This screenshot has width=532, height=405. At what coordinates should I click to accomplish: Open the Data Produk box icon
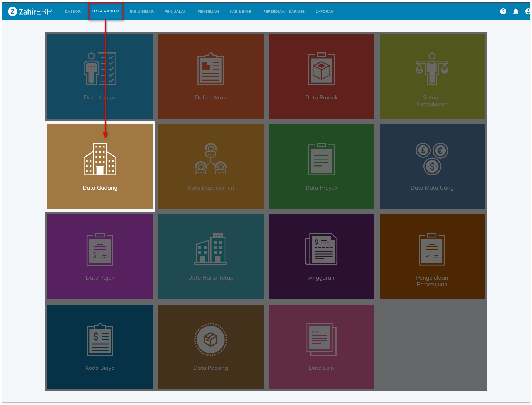[x=321, y=69]
